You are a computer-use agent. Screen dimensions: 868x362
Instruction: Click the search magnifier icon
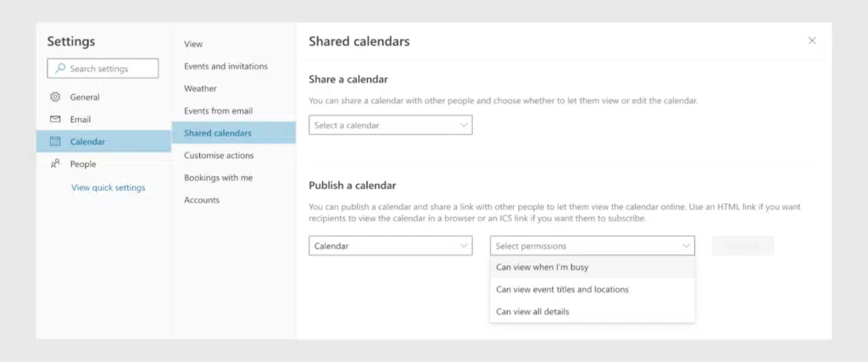coord(59,69)
